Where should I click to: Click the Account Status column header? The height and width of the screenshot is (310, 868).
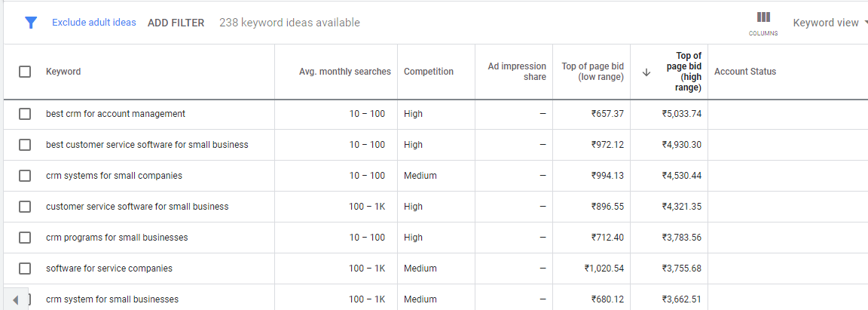[745, 72]
